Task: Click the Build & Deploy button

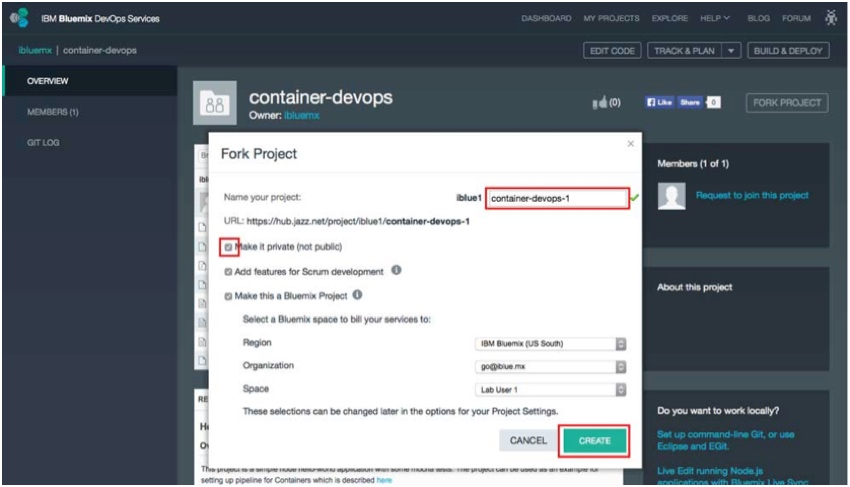Action: tap(788, 50)
